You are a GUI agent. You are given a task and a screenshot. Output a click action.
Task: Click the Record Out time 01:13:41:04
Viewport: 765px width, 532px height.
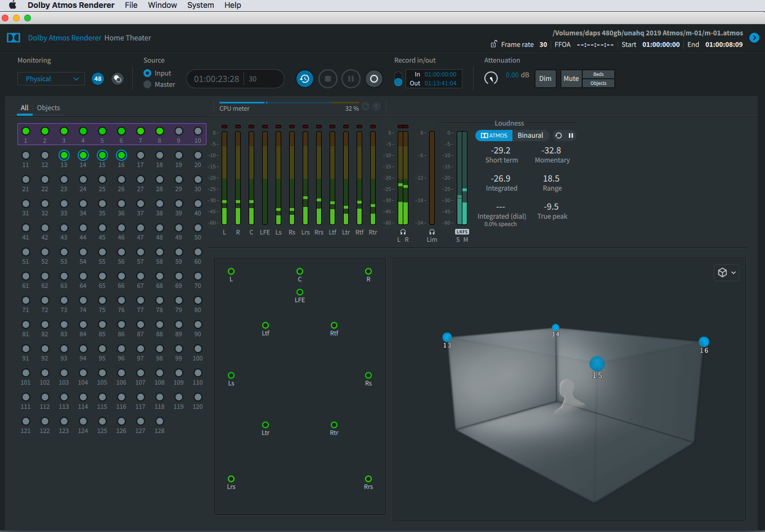[x=440, y=83]
